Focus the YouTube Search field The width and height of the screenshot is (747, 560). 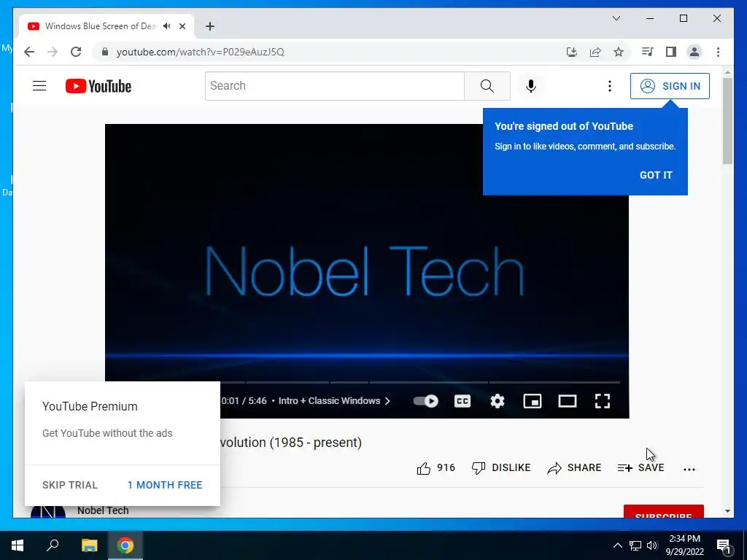[334, 86]
